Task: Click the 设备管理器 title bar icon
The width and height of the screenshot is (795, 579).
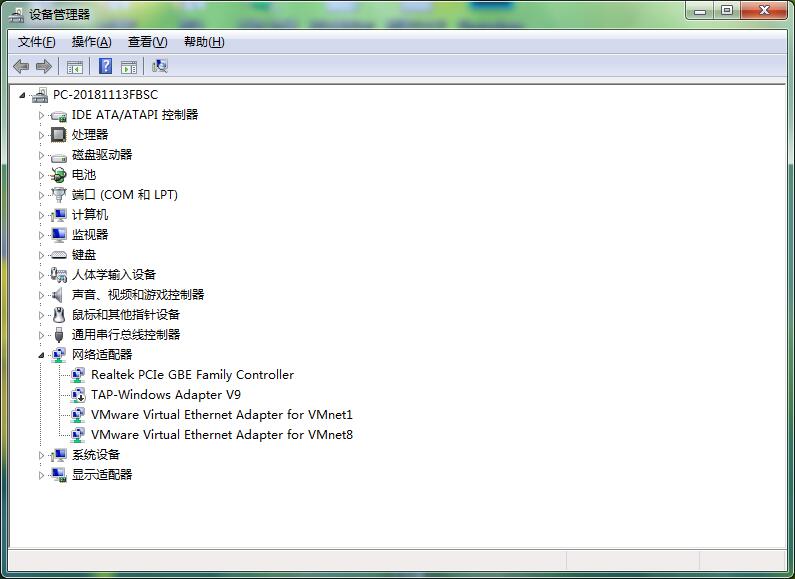Action: pyautogui.click(x=16, y=15)
